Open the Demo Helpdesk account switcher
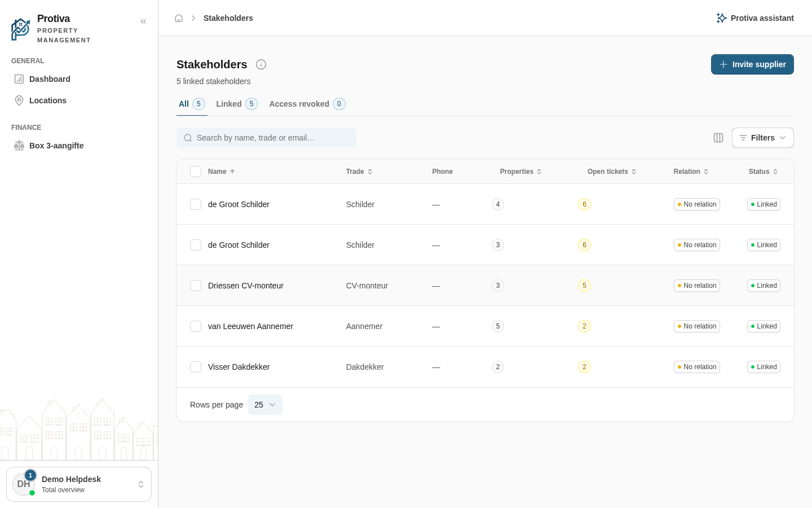812x508 pixels. tap(79, 484)
